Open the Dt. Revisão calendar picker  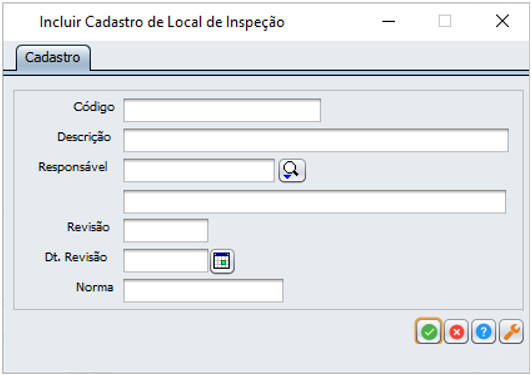222,261
